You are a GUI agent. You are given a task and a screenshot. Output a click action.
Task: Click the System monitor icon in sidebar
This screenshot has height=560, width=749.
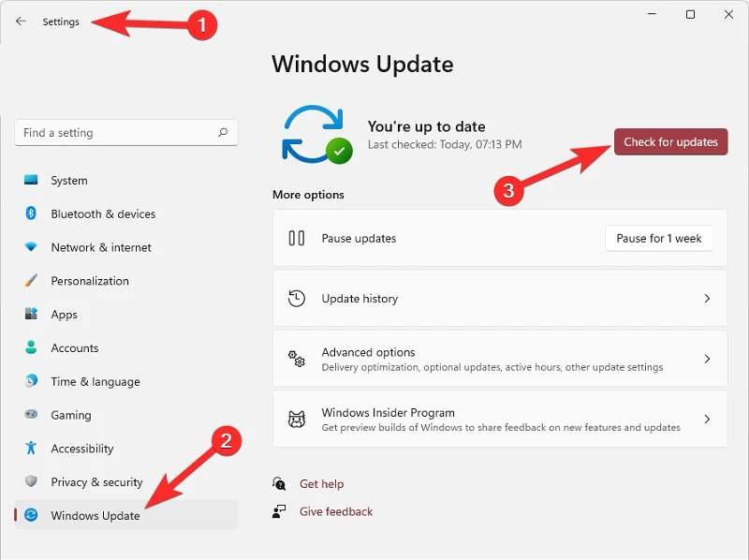coord(31,180)
